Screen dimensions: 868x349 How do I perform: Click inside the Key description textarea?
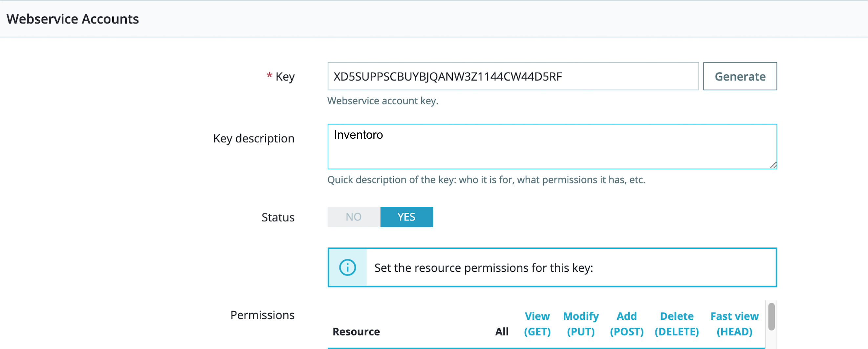click(x=552, y=146)
